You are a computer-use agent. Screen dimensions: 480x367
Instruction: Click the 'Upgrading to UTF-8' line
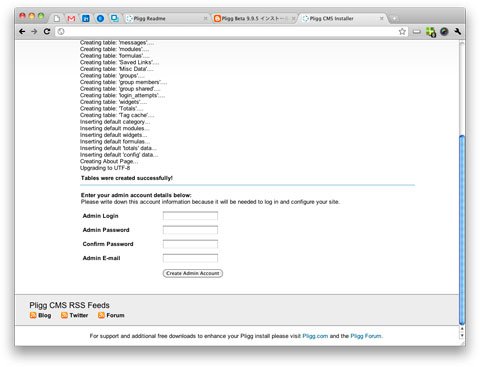(105, 168)
